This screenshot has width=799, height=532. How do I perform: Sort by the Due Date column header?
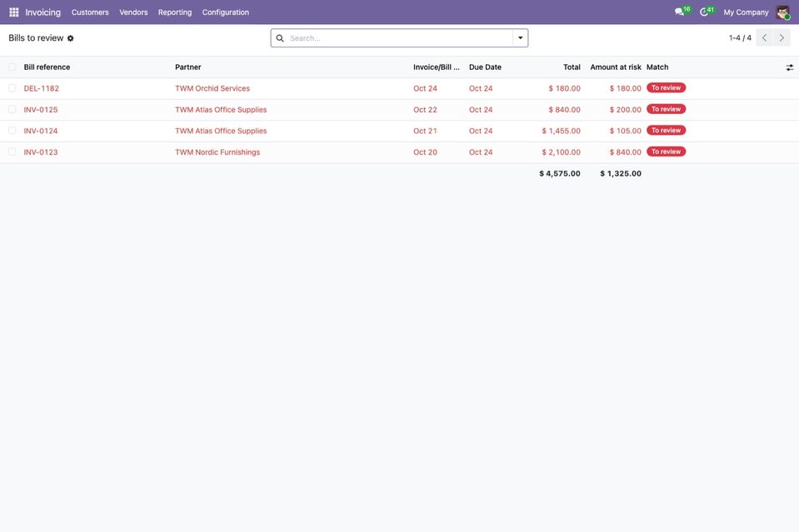point(485,67)
